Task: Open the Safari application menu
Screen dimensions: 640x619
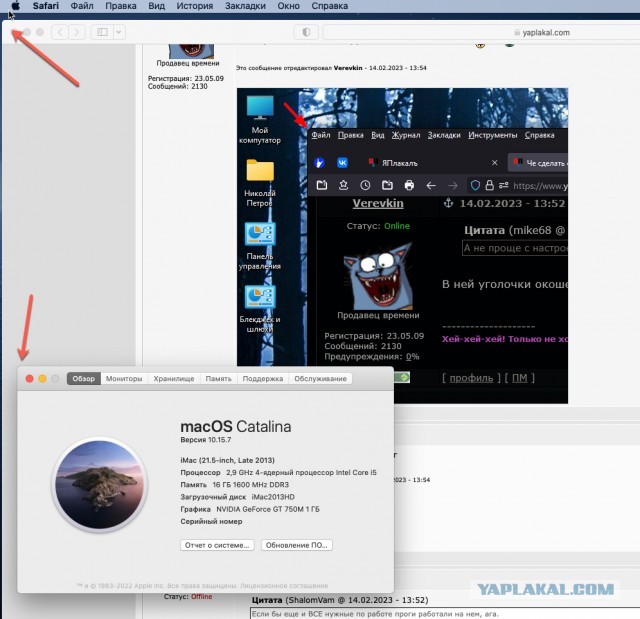Action: [x=46, y=6]
